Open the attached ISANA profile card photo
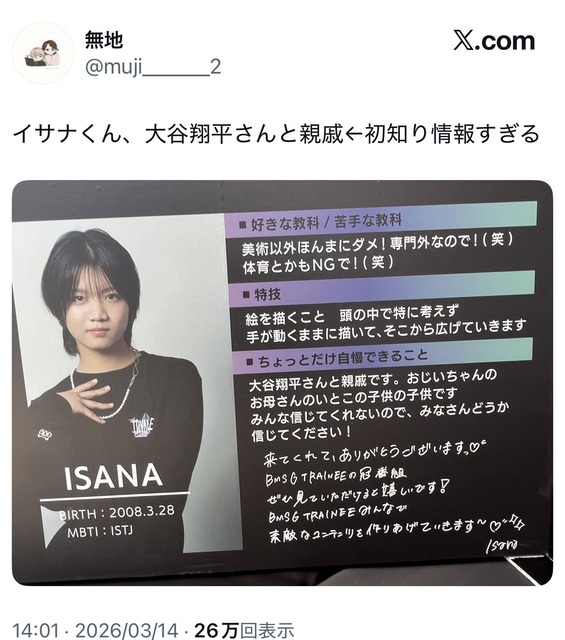This screenshot has height=640, width=565. tap(282, 383)
